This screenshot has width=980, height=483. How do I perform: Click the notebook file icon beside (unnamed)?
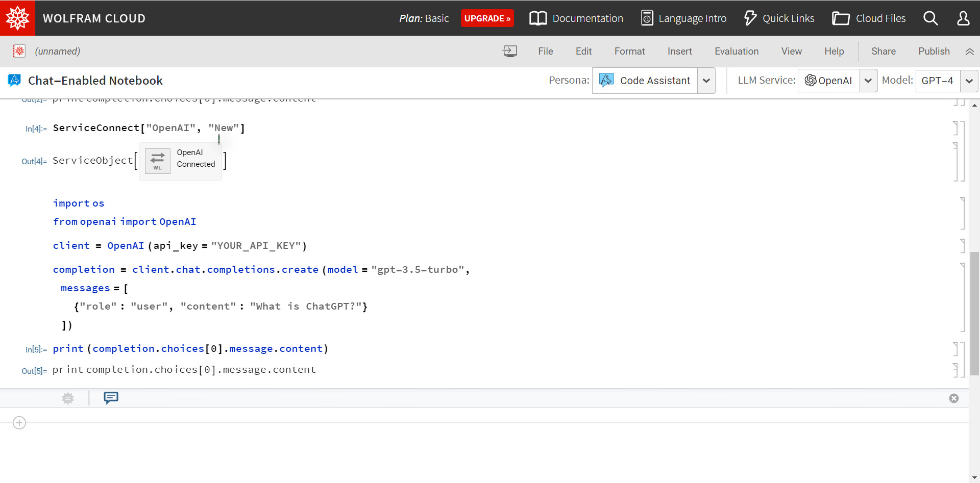[19, 51]
